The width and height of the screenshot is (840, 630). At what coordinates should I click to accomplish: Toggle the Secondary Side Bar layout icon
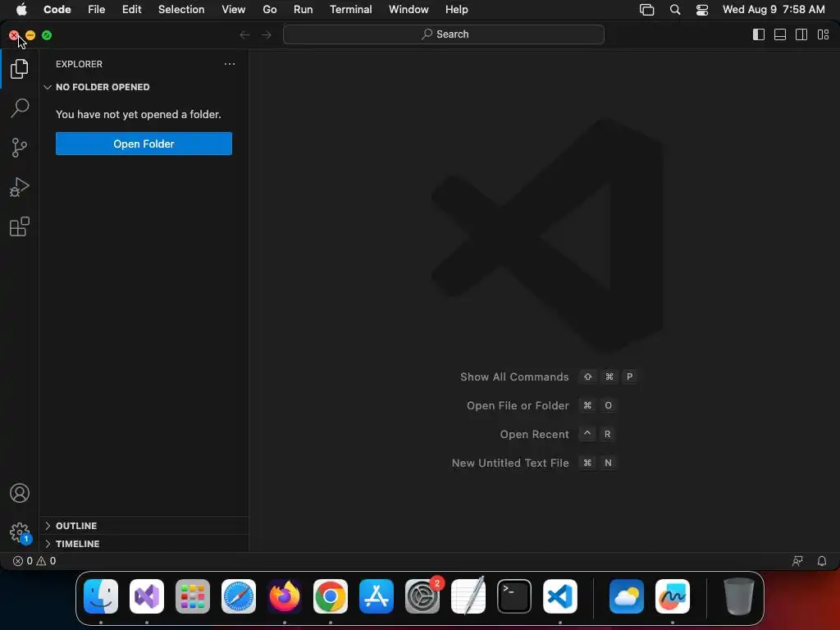pos(801,34)
